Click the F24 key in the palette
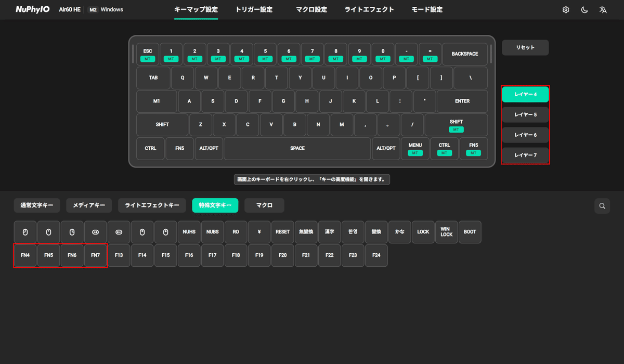Viewport: 624px width, 364px height. coord(376,256)
